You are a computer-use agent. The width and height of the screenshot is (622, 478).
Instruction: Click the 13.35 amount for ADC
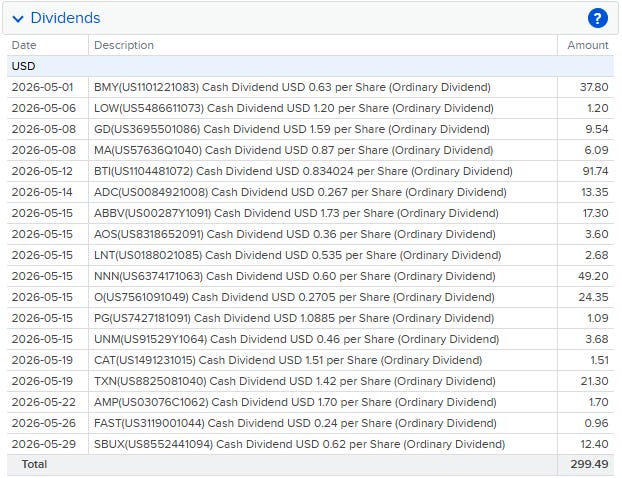[x=595, y=192]
